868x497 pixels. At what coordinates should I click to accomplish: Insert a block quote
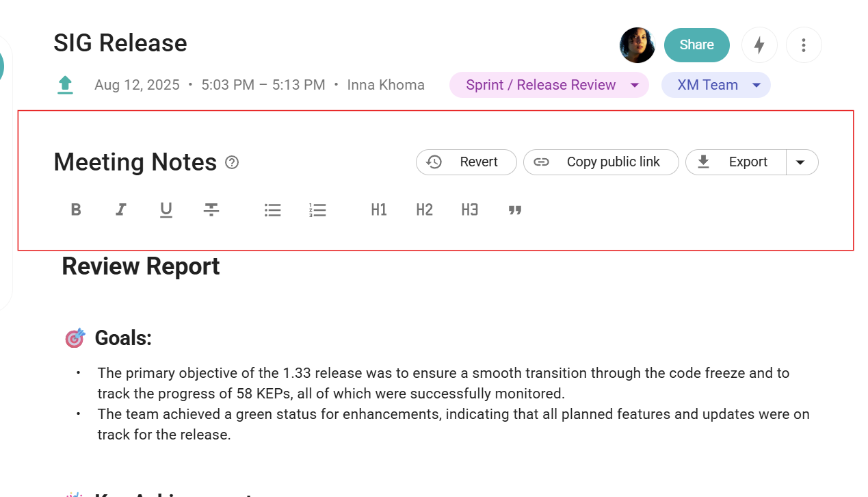point(515,210)
